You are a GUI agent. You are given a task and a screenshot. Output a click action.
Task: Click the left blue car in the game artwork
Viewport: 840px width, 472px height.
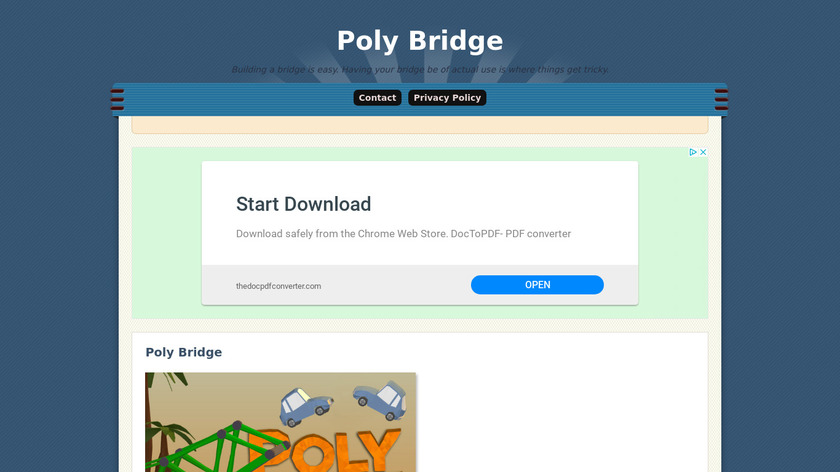pos(305,407)
